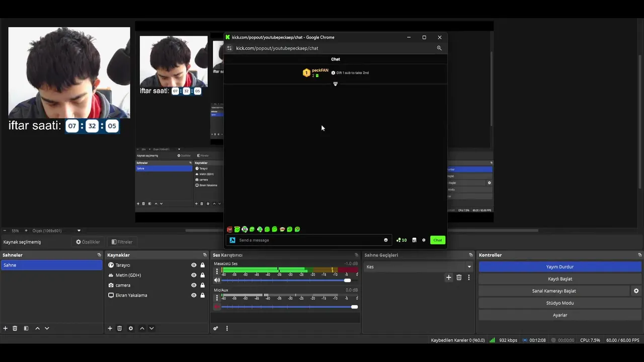Viewport: 644px width, 362px height.
Task: Open the Kick chat settings gear
Action: click(424, 240)
